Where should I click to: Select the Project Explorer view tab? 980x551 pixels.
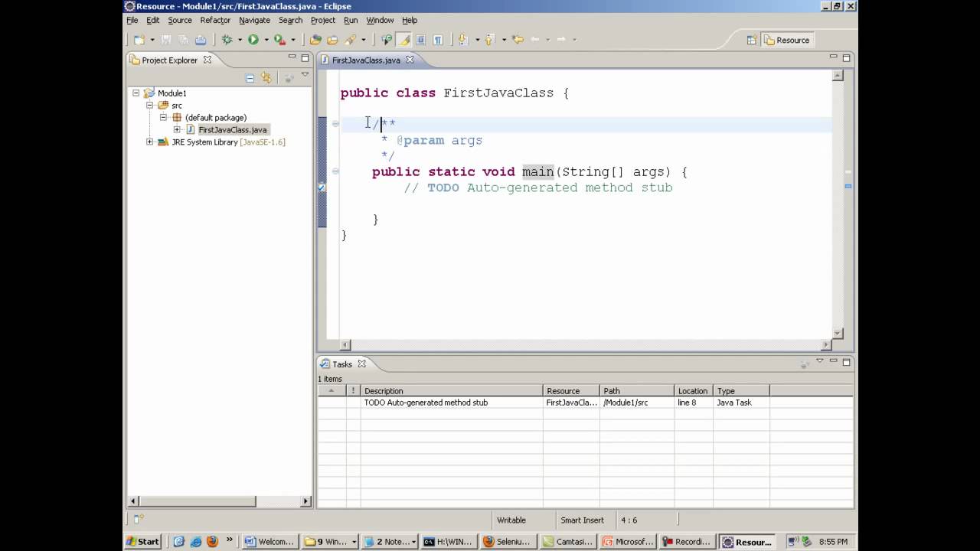[x=169, y=60]
